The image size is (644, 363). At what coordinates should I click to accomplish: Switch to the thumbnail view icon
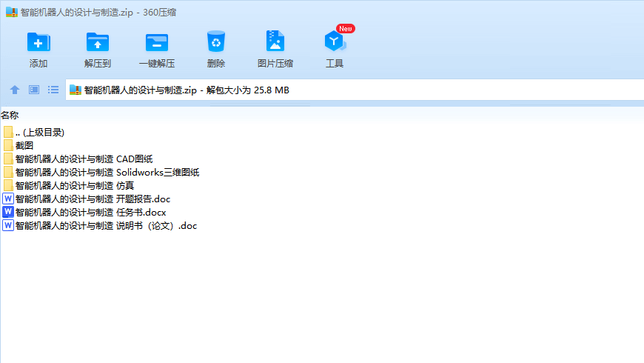(34, 90)
